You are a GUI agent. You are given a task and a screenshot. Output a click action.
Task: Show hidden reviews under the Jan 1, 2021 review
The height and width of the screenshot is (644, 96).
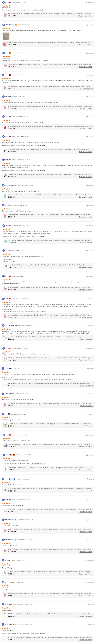click(x=38, y=464)
